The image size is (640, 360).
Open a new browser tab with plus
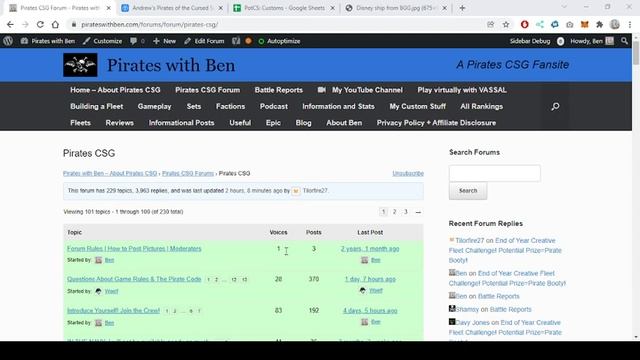click(x=462, y=8)
